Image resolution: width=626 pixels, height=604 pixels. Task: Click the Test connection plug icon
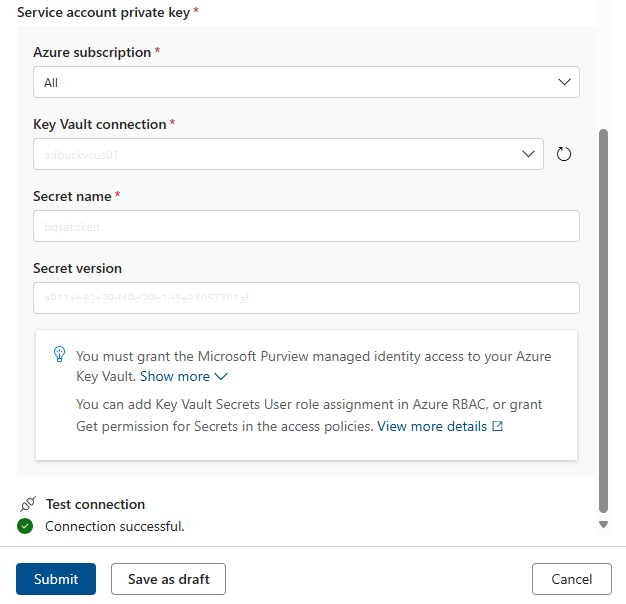(x=27, y=504)
